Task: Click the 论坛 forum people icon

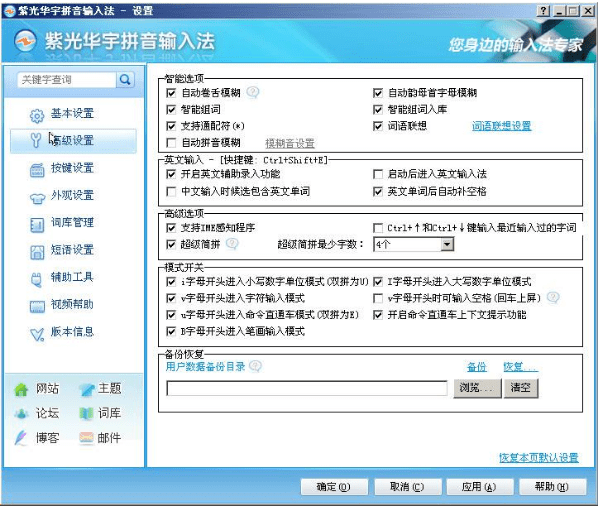Action: pos(21,414)
